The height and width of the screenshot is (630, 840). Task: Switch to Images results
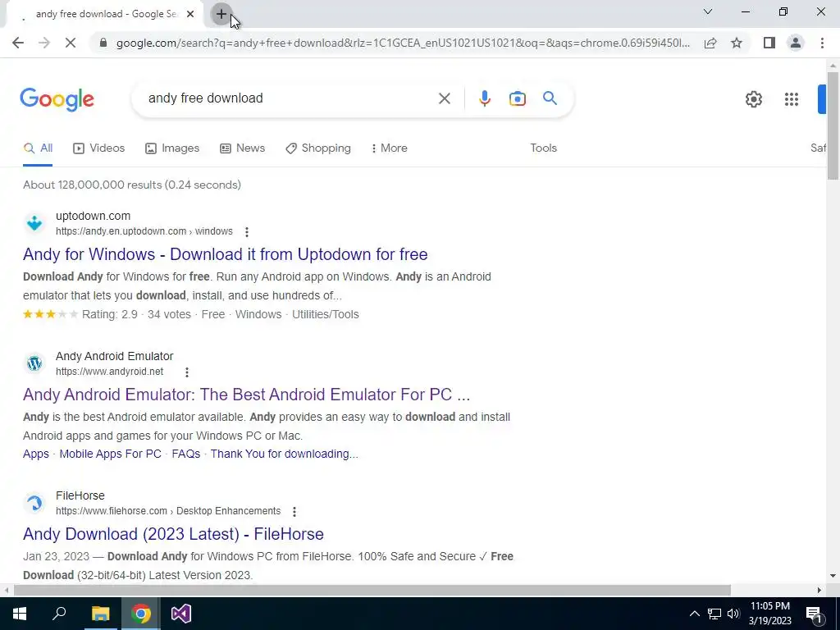click(x=172, y=148)
